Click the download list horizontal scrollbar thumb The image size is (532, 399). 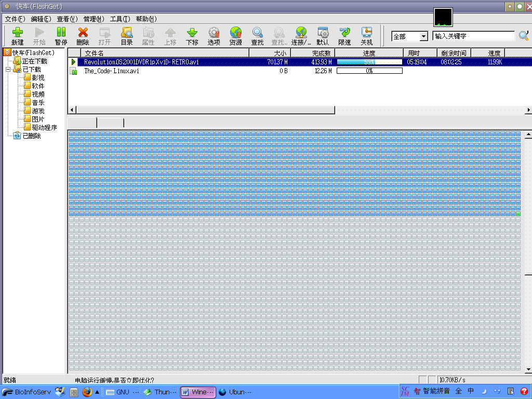[x=206, y=110]
